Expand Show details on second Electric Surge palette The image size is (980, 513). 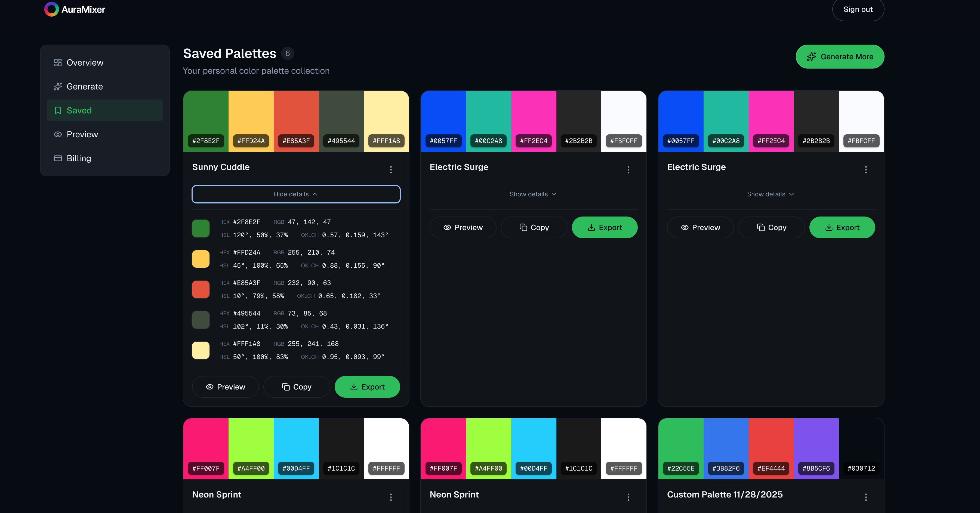click(771, 194)
